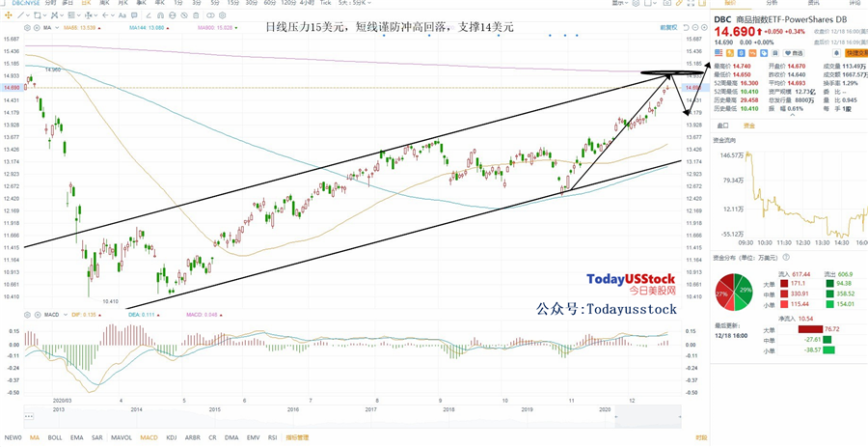The width and height of the screenshot is (868, 447).
Task: Click the timeline range handle with three dots
Action: [29, 416]
